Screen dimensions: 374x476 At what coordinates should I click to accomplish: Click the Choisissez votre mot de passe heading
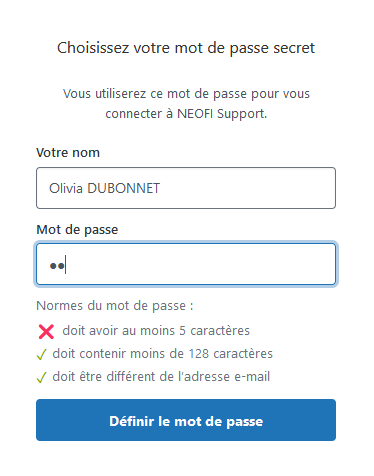click(186, 48)
